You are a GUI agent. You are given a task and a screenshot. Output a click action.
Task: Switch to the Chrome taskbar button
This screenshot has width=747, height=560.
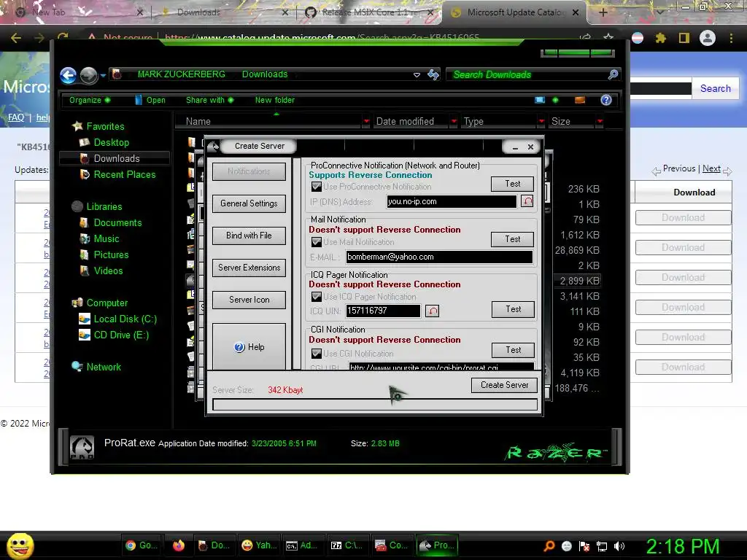coord(141,545)
